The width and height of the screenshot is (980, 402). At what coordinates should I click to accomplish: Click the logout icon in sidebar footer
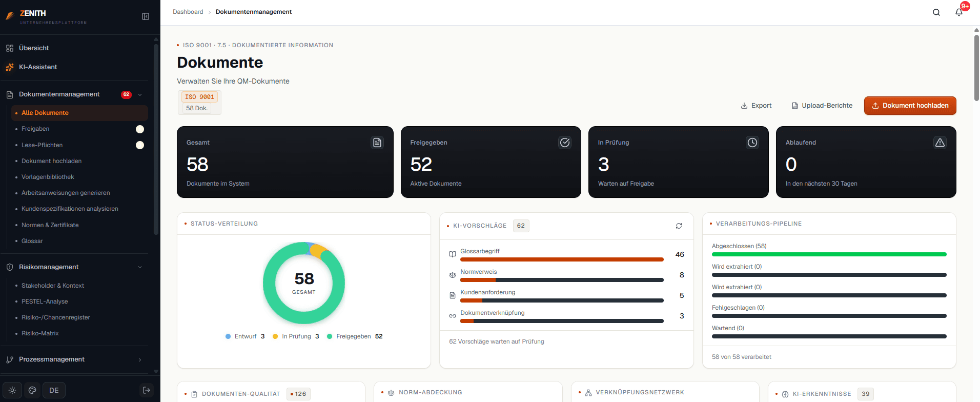coord(147,390)
